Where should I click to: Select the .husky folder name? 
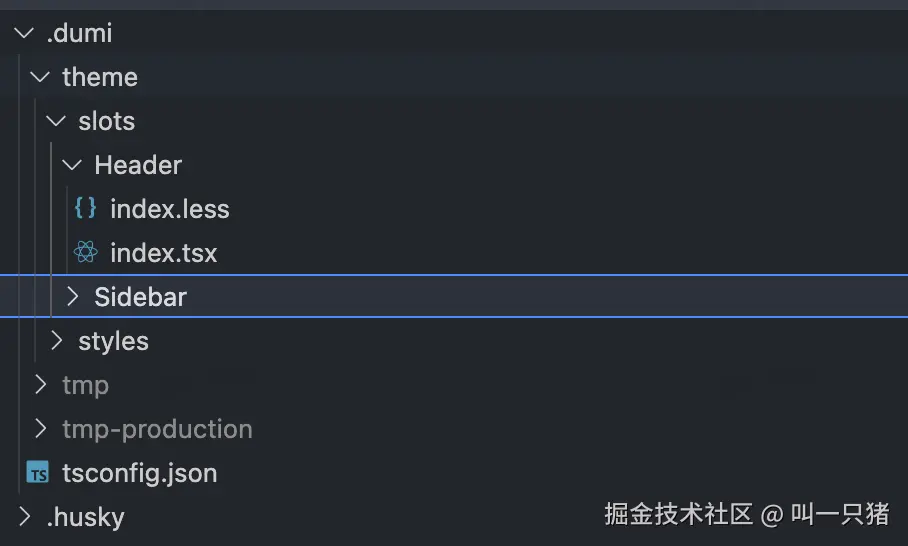(x=86, y=517)
